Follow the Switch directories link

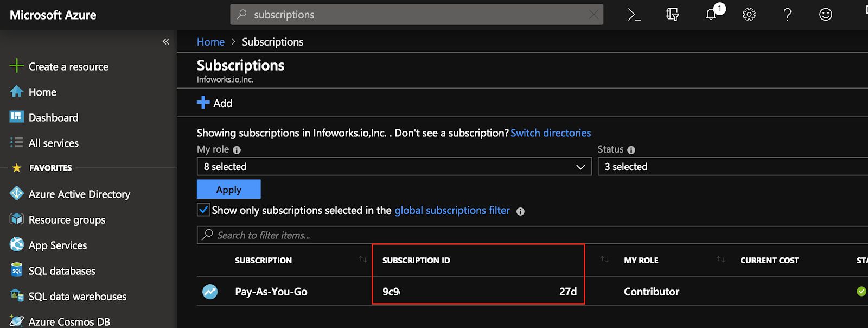coord(551,133)
